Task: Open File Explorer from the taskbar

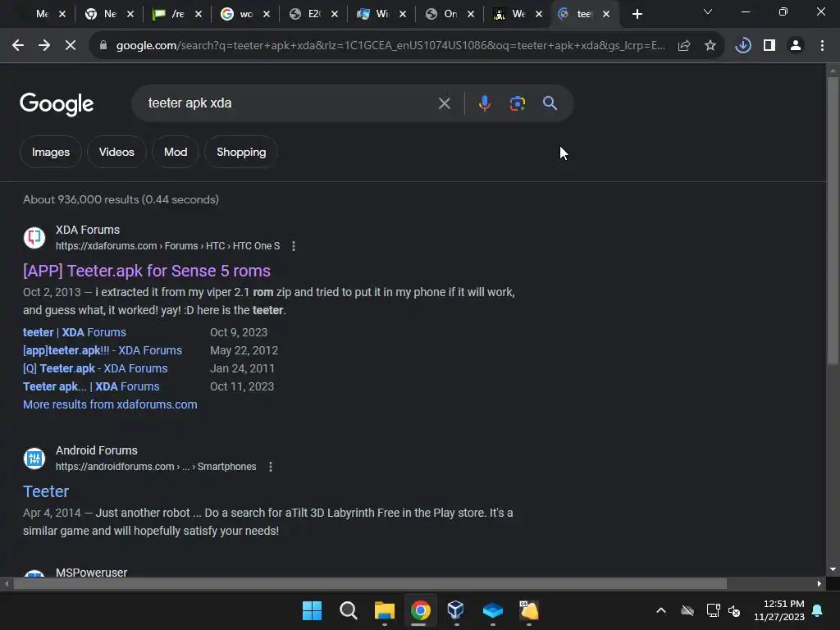Action: click(384, 610)
